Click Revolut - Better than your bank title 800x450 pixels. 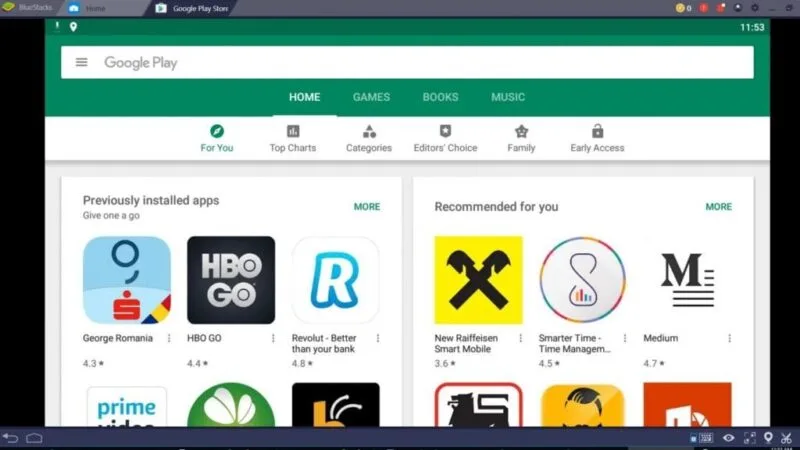pyautogui.click(x=324, y=344)
